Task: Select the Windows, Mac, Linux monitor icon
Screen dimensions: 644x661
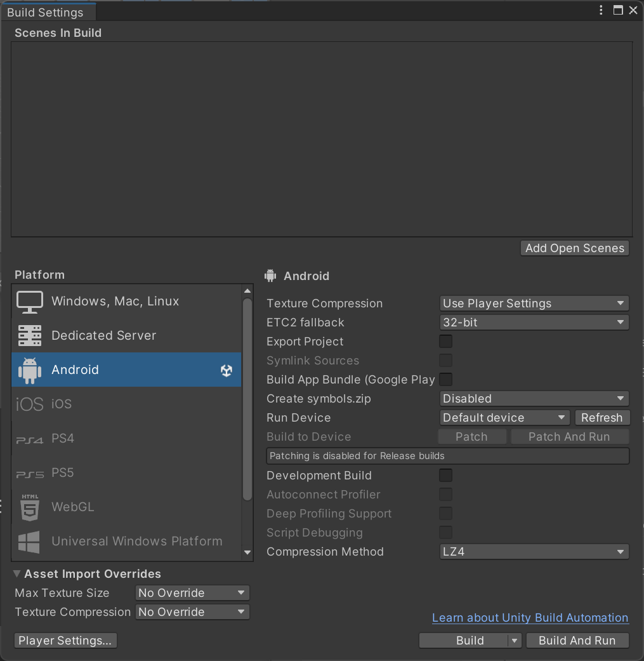Action: [30, 302]
